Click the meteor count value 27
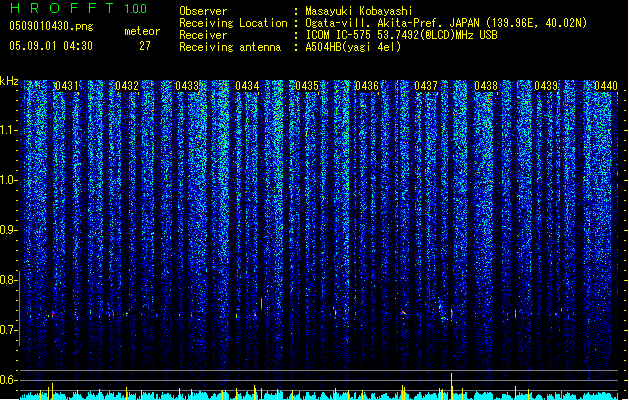 [x=145, y=46]
